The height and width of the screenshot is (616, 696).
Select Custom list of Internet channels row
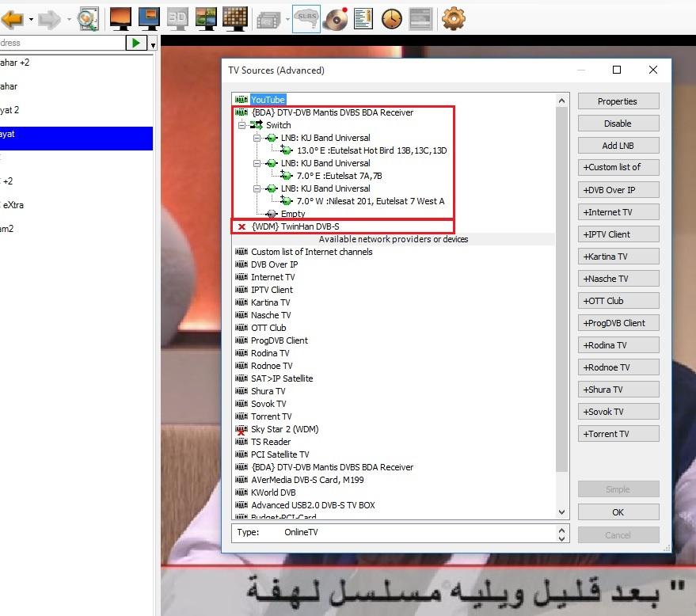point(312,252)
